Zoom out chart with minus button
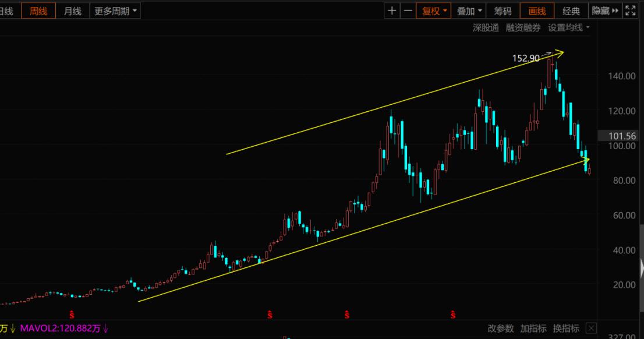Screen dimensions: 644x339 tap(408, 11)
